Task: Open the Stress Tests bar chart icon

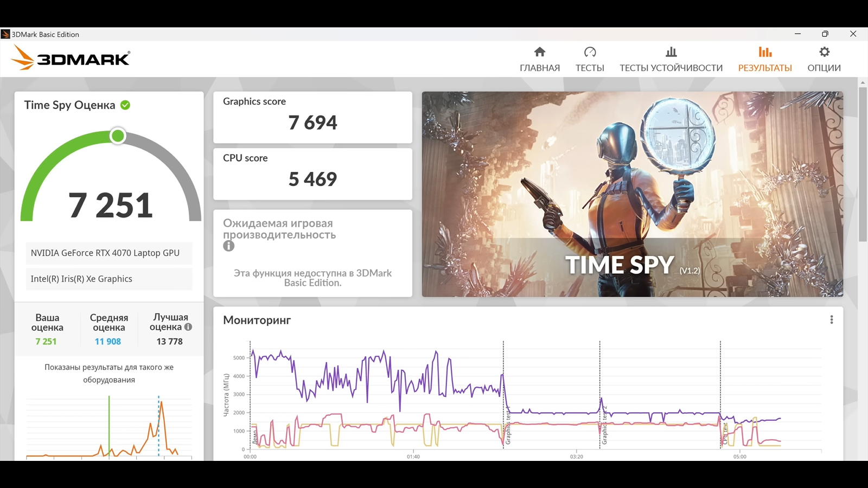Action: point(671,52)
